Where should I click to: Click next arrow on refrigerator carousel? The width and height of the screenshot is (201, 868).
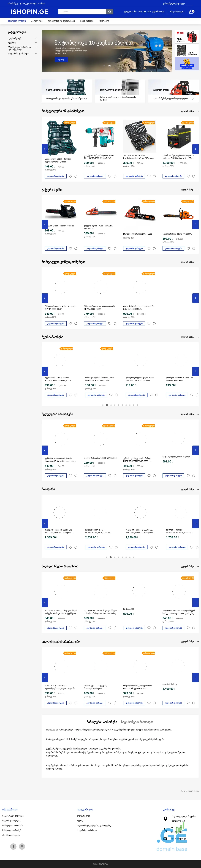pos(195,523)
